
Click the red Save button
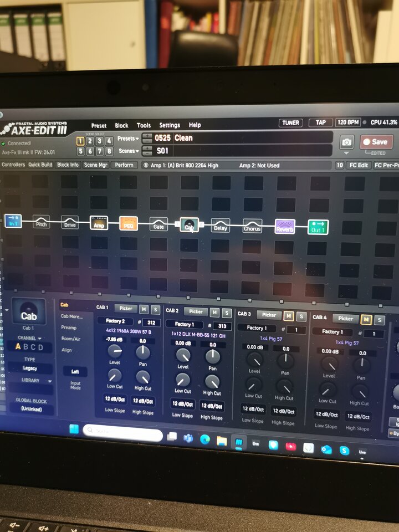[377, 142]
